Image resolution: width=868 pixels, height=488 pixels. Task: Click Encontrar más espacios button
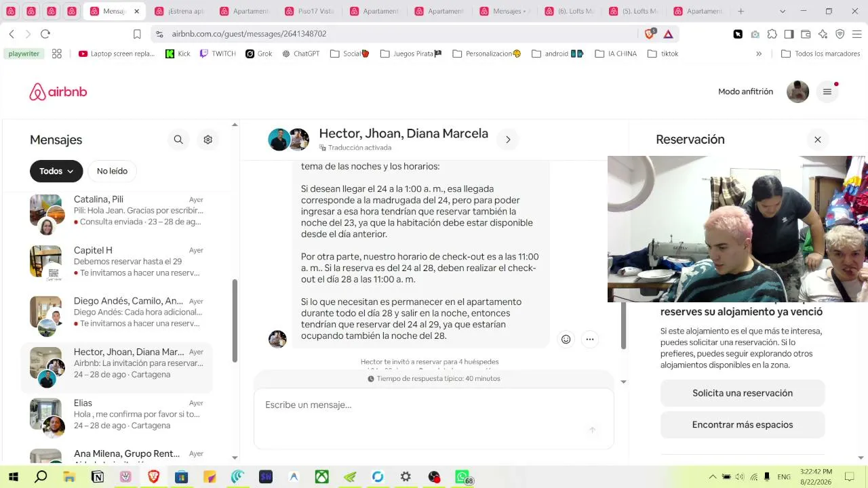click(743, 425)
